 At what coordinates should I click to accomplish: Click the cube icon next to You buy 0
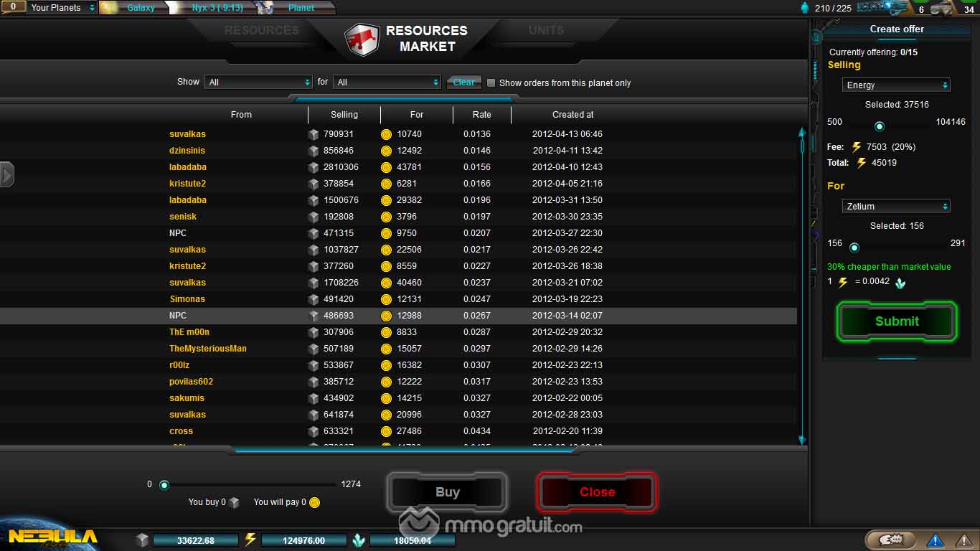click(234, 503)
